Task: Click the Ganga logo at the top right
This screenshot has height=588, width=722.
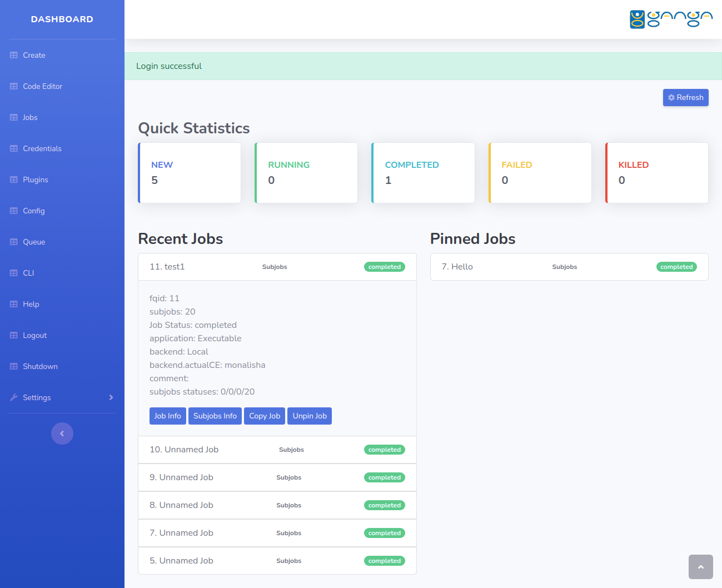Action: coord(671,18)
